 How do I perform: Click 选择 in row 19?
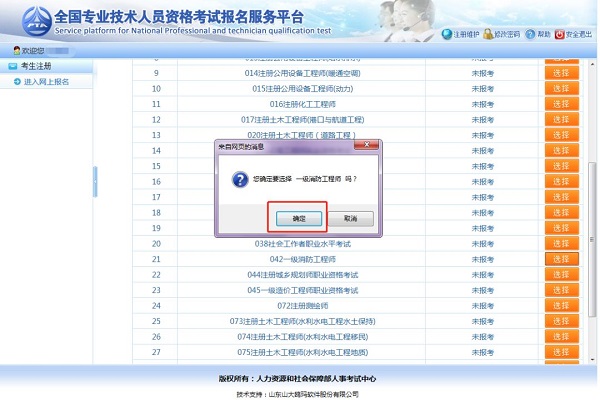tap(561, 228)
